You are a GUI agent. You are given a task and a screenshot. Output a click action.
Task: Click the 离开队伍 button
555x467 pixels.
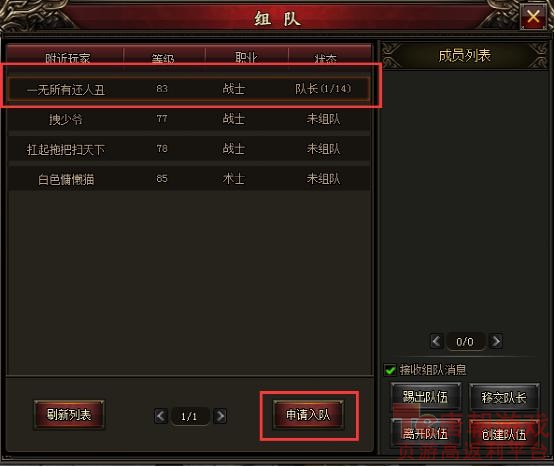pyautogui.click(x=426, y=433)
